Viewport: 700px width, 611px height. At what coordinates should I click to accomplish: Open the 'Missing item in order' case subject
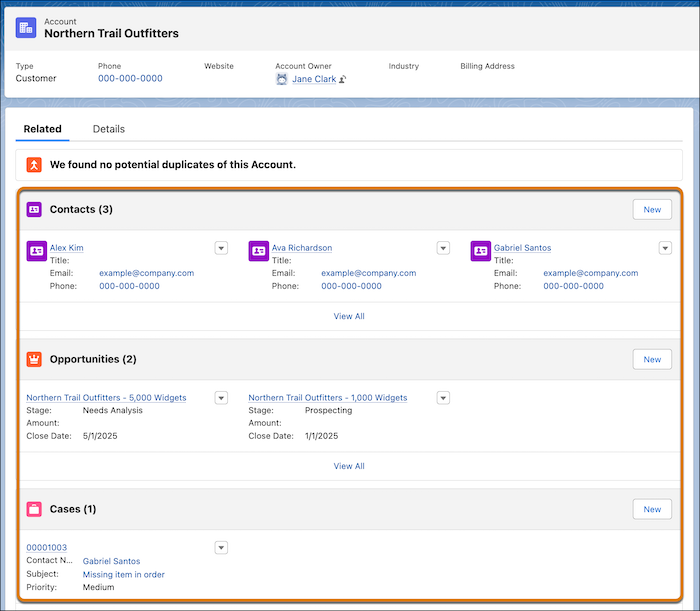click(x=124, y=575)
